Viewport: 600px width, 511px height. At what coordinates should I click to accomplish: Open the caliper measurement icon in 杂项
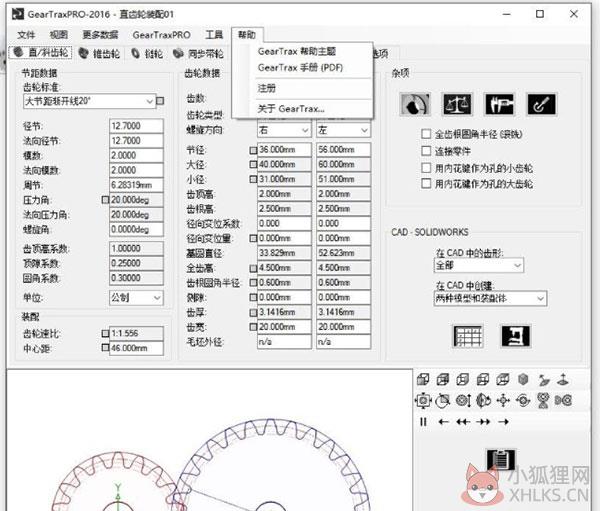[x=499, y=104]
